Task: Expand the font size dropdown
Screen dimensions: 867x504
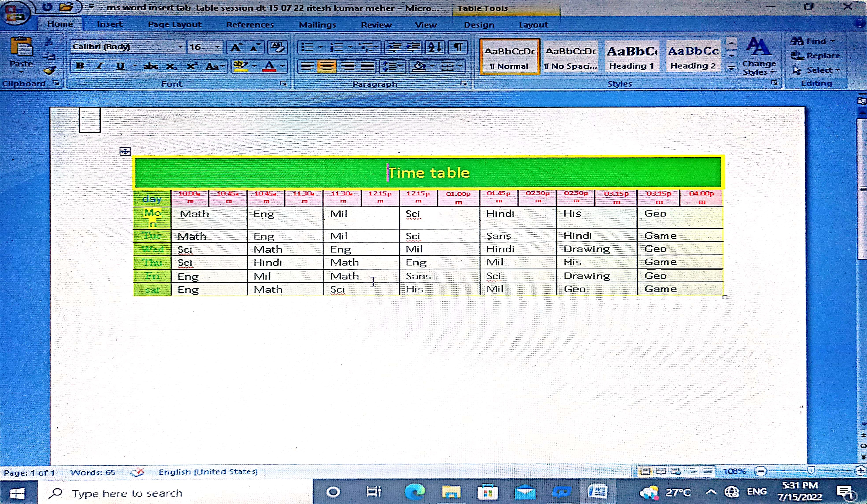Action: coord(217,47)
